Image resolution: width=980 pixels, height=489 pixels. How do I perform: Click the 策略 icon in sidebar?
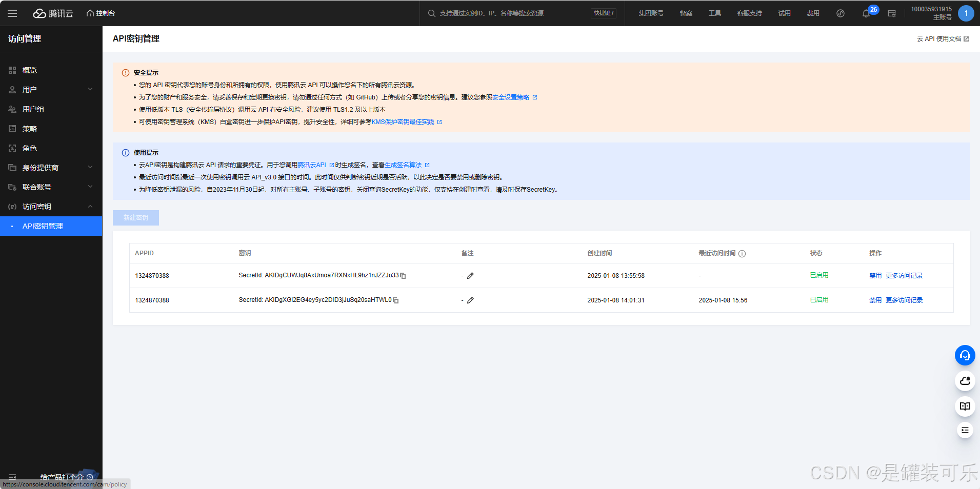[12, 129]
